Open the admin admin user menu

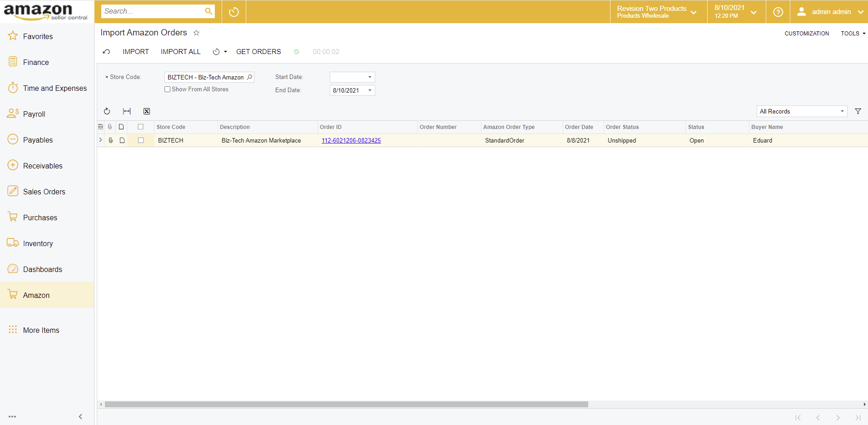[829, 12]
